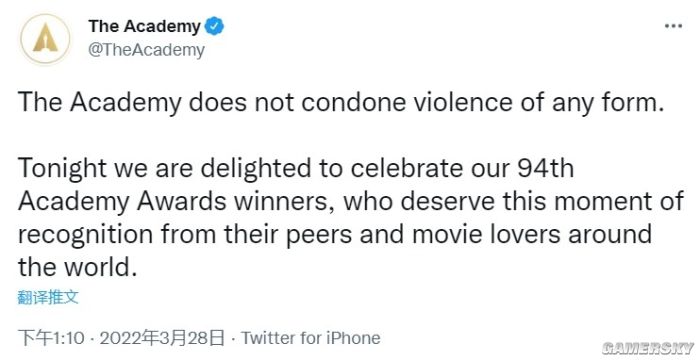Click the final line "the world."
Screen dimensions: 700x360
[x=77, y=268]
